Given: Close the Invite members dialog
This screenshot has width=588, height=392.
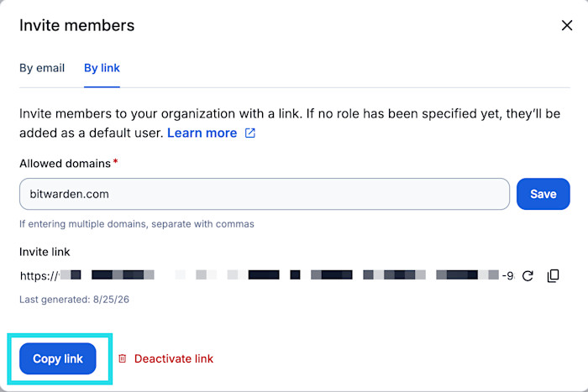Looking at the screenshot, I should click(x=567, y=25).
